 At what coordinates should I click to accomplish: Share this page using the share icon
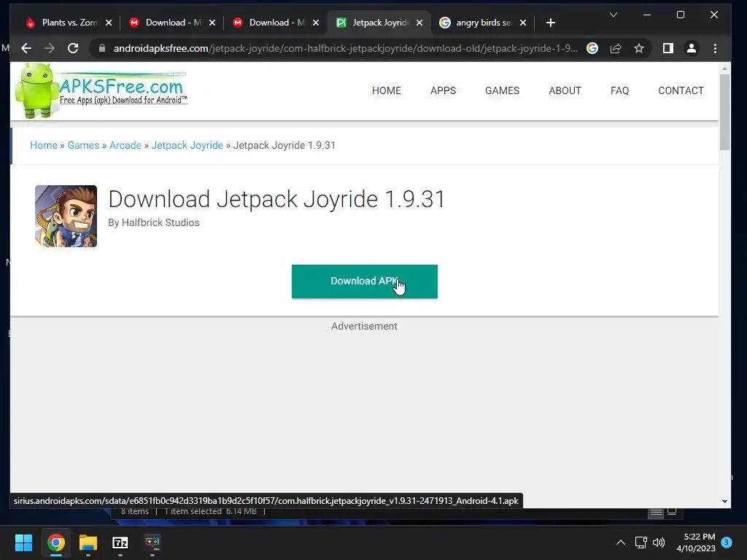(x=616, y=48)
